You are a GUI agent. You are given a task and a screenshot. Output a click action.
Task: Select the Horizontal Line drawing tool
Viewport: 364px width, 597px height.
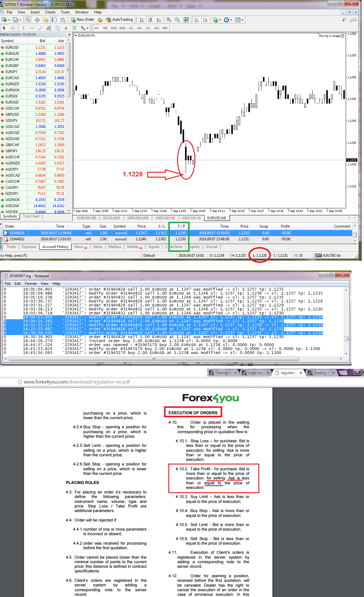click(x=32, y=28)
